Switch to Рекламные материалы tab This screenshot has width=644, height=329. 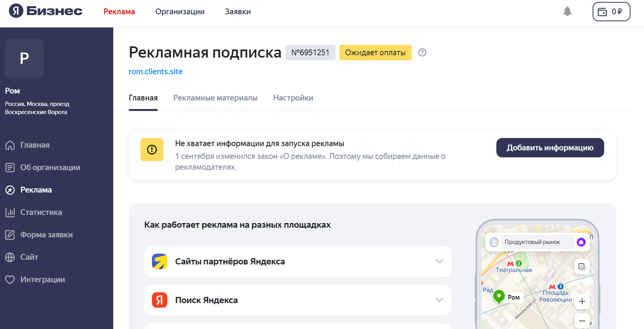(215, 98)
